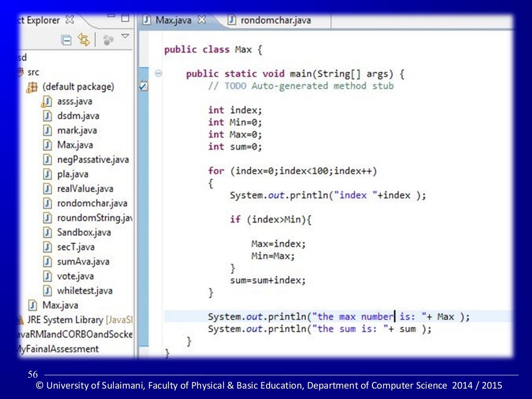Image resolution: width=532 pixels, height=399 pixels.
Task: Click the Collapse All icon in Explorer toolbar
Action: (x=66, y=41)
